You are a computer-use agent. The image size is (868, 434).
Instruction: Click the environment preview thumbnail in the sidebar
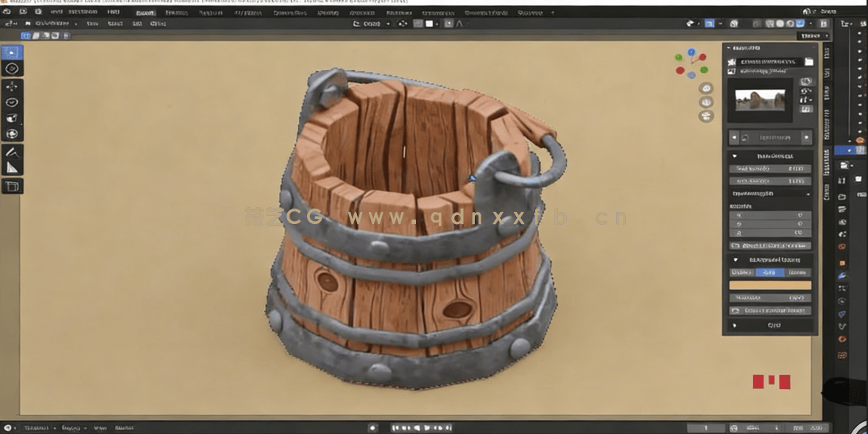(761, 100)
